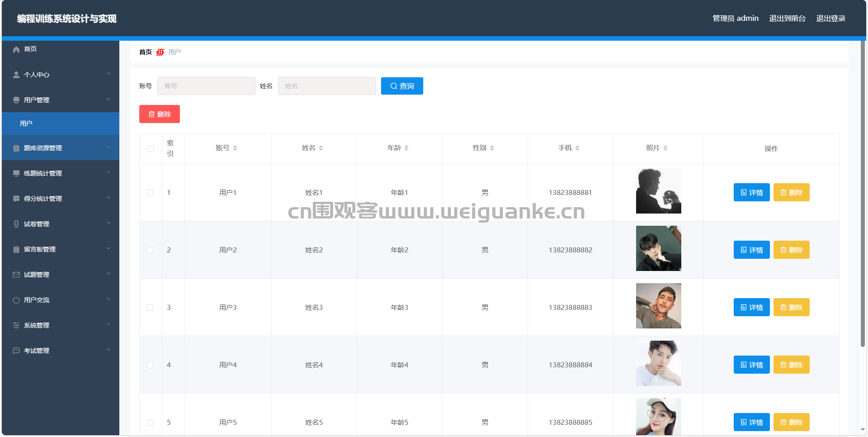Click 退出登录 in the header

(x=831, y=19)
